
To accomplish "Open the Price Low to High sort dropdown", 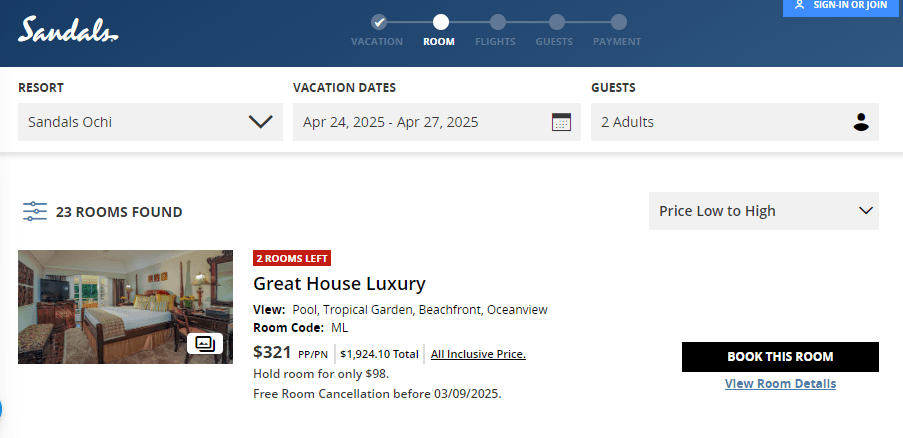I will 763,211.
